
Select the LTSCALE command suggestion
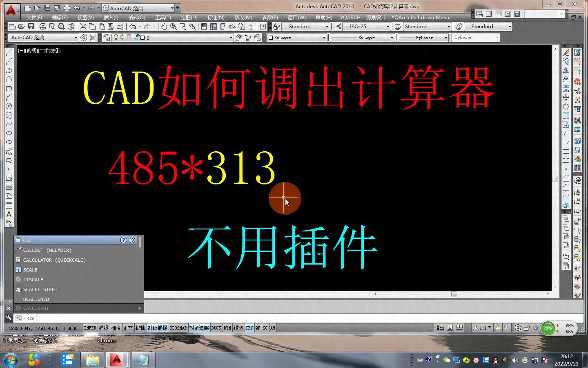(x=33, y=280)
